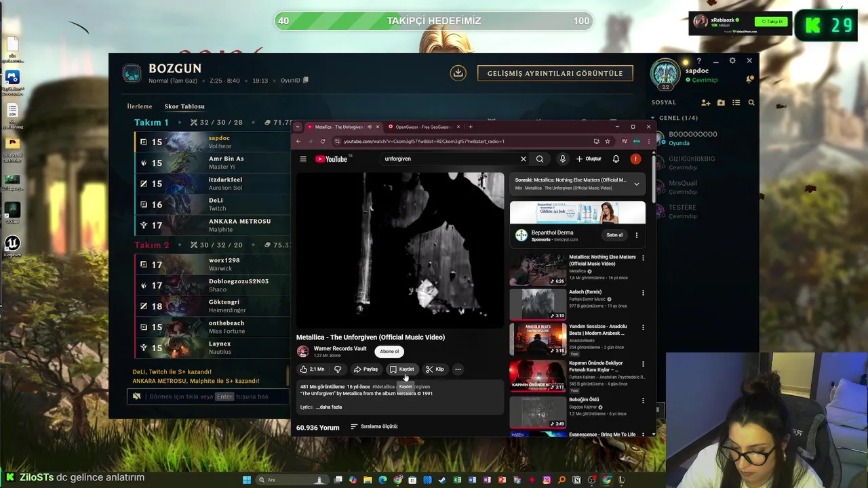
Task: Switch to the İlerleme tab
Action: [x=140, y=106]
